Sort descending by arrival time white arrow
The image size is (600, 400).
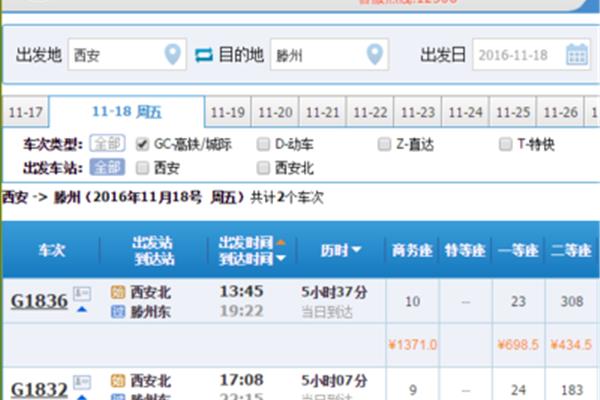pyautogui.click(x=281, y=258)
